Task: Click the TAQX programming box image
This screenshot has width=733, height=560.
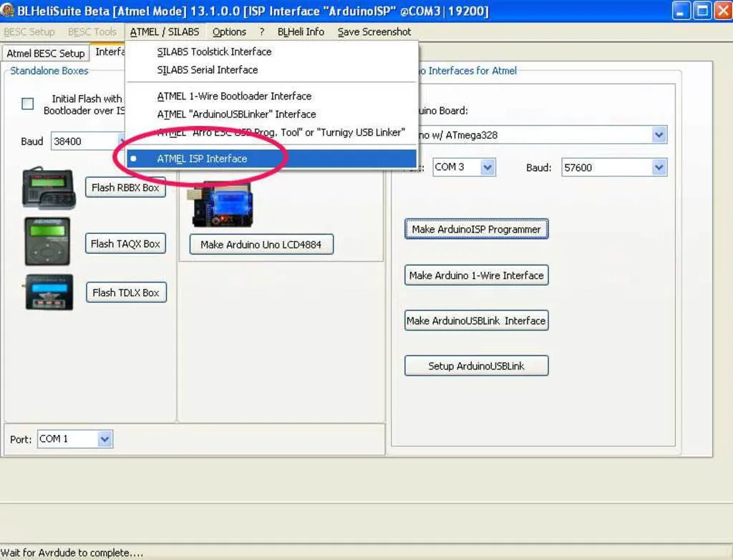Action: [47, 242]
